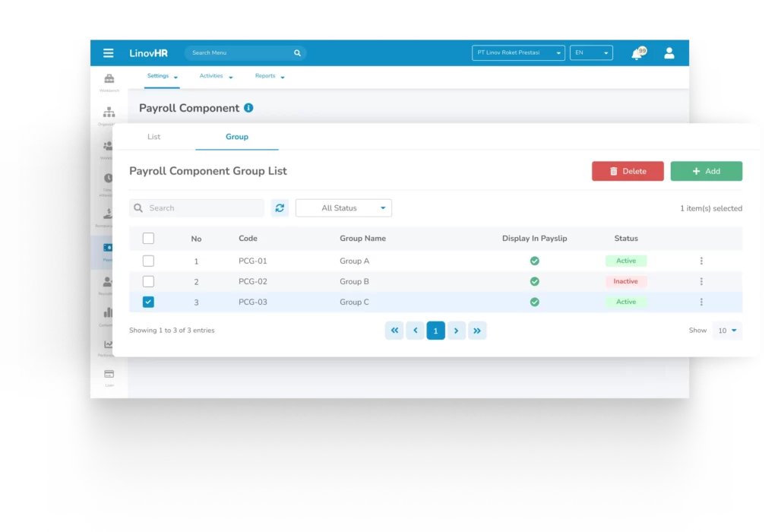Click the No column header
Viewport: 778px width, 532px height.
coord(197,239)
